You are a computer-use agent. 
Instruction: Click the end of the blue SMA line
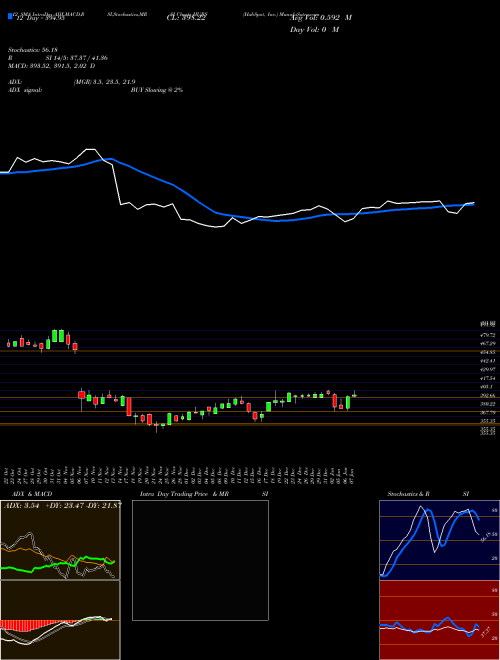pos(473,204)
